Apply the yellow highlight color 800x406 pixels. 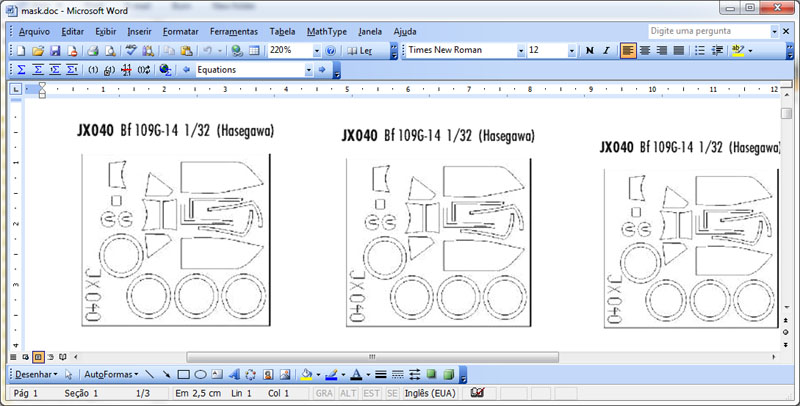[x=738, y=50]
